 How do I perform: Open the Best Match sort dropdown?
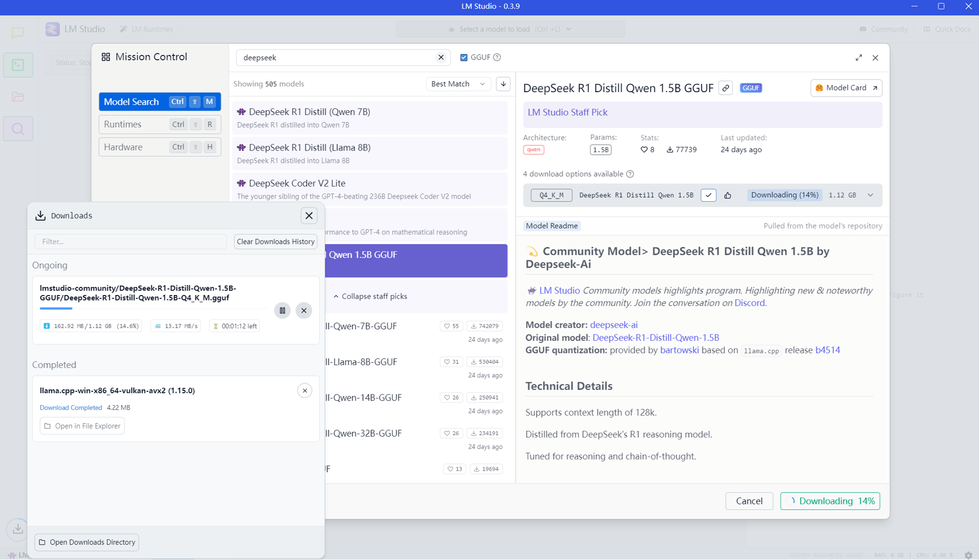pyautogui.click(x=458, y=84)
